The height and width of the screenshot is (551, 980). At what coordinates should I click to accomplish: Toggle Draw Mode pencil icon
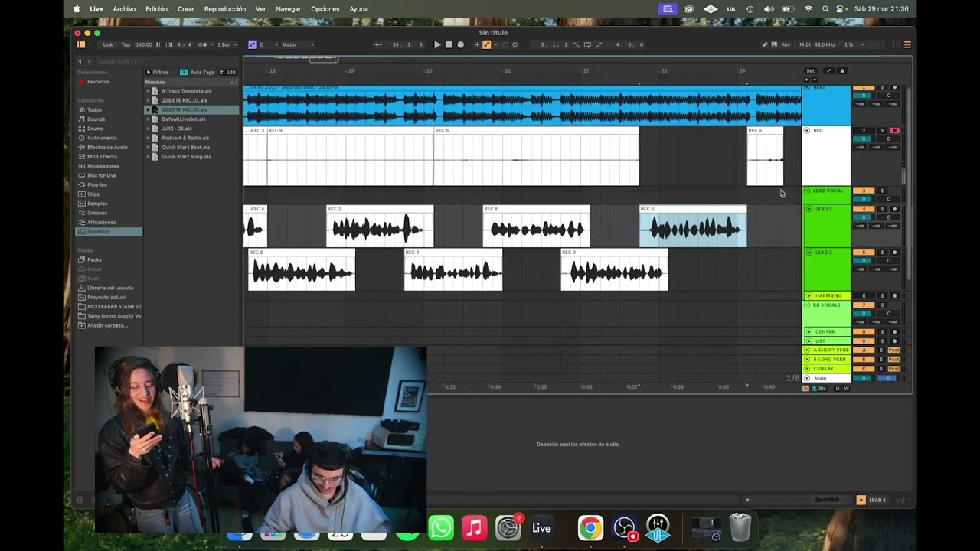tap(765, 44)
